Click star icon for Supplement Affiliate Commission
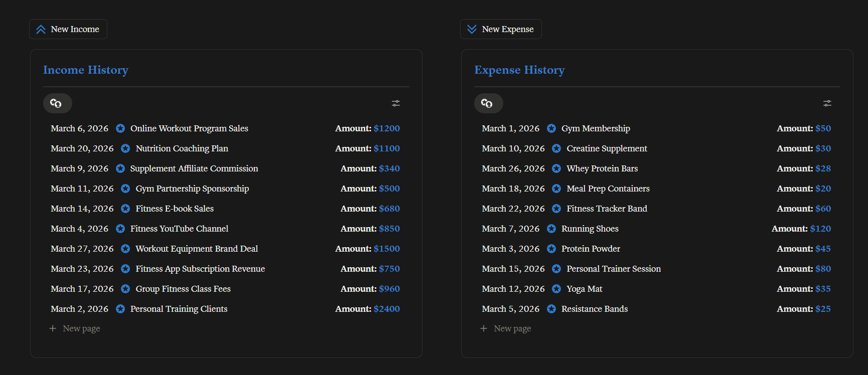 click(x=120, y=168)
